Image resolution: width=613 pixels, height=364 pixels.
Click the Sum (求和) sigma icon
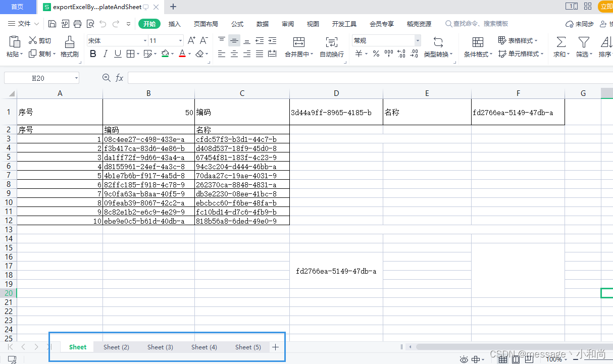560,41
